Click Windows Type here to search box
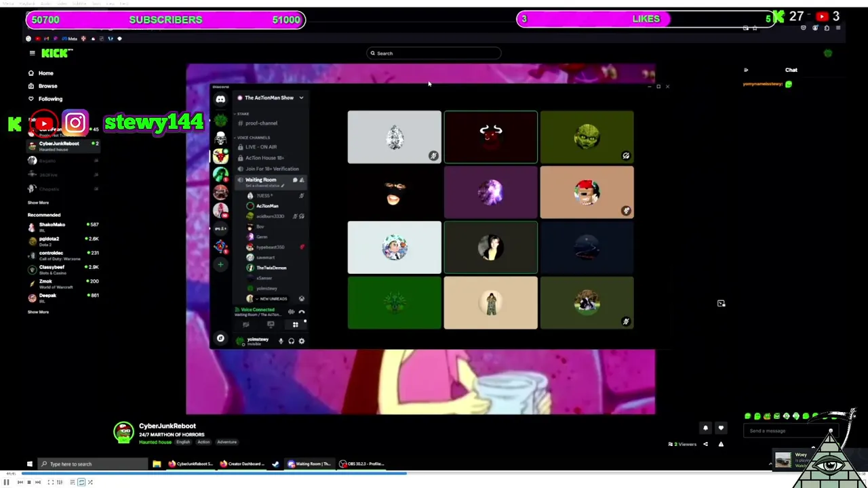The width and height of the screenshot is (868, 488). coord(92,464)
